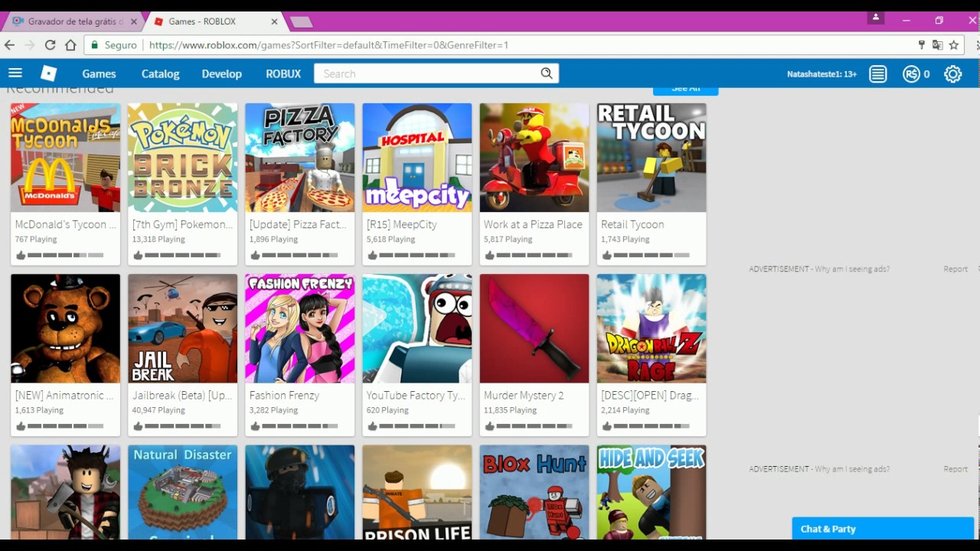This screenshot has width=980, height=551.
Task: Click the saved password key icon
Action: (922, 45)
